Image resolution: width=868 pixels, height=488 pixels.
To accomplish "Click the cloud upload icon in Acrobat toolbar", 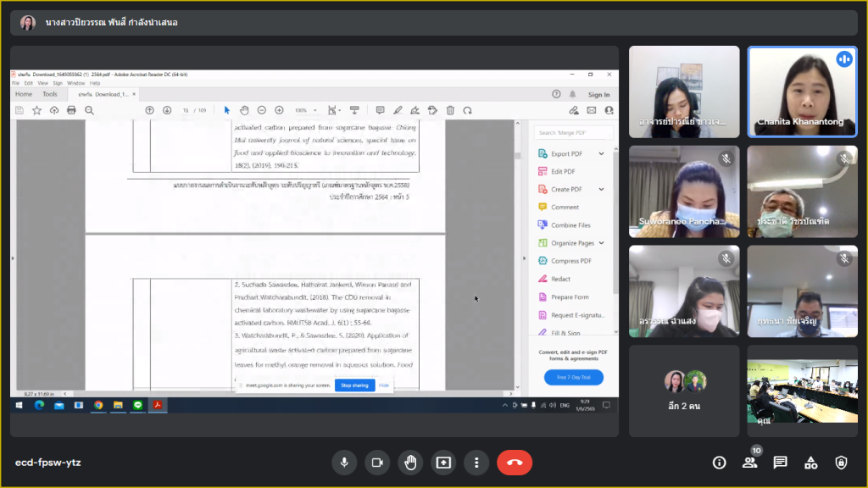I will click(x=54, y=111).
